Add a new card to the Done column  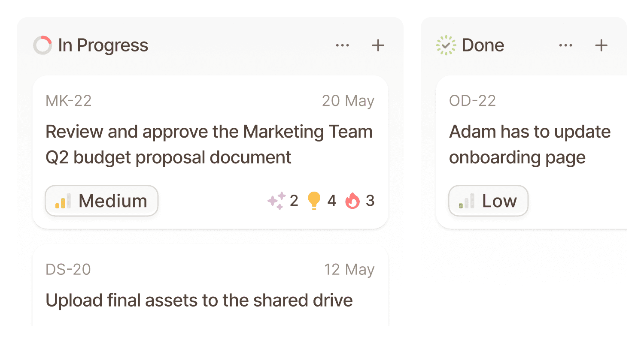(601, 45)
